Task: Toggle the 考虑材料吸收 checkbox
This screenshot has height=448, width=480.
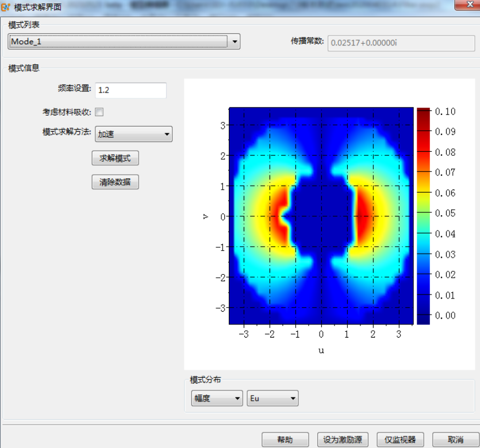Action: pyautogui.click(x=99, y=112)
